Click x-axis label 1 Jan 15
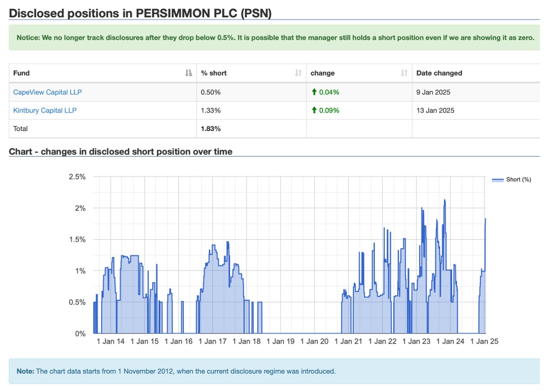 click(x=144, y=341)
